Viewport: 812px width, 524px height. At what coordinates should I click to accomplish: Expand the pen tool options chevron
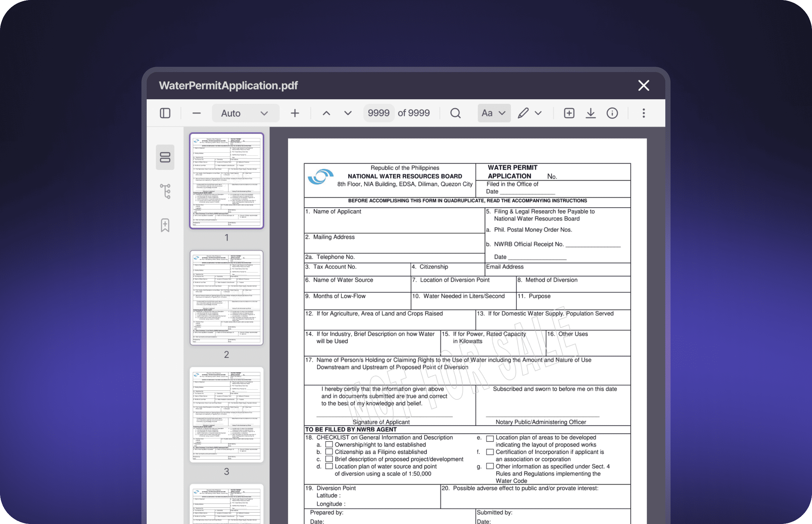point(538,113)
